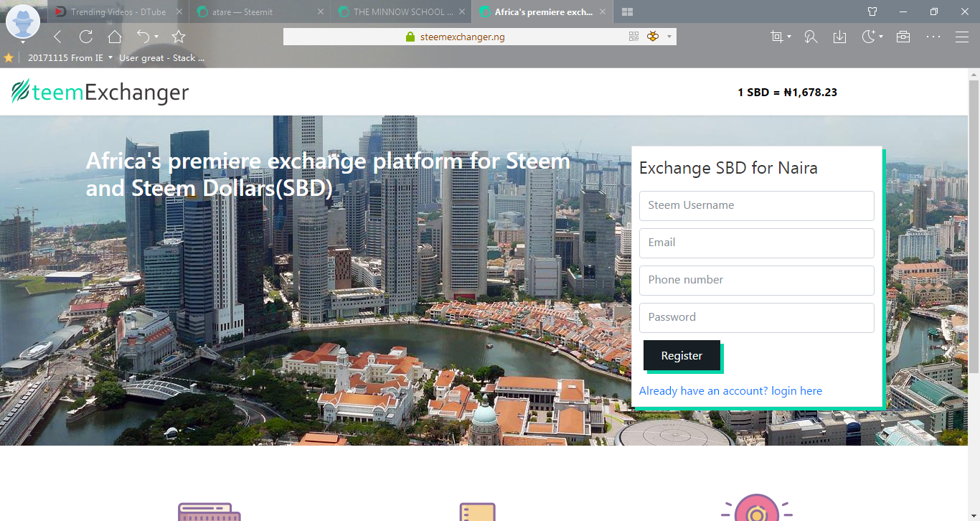This screenshot has height=521, width=980.
Task: Reload the page with the refresh icon
Action: (x=86, y=37)
